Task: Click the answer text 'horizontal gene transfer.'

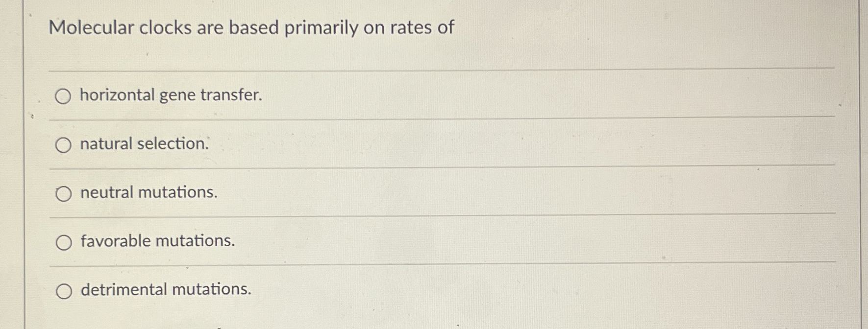Action: coord(171,95)
